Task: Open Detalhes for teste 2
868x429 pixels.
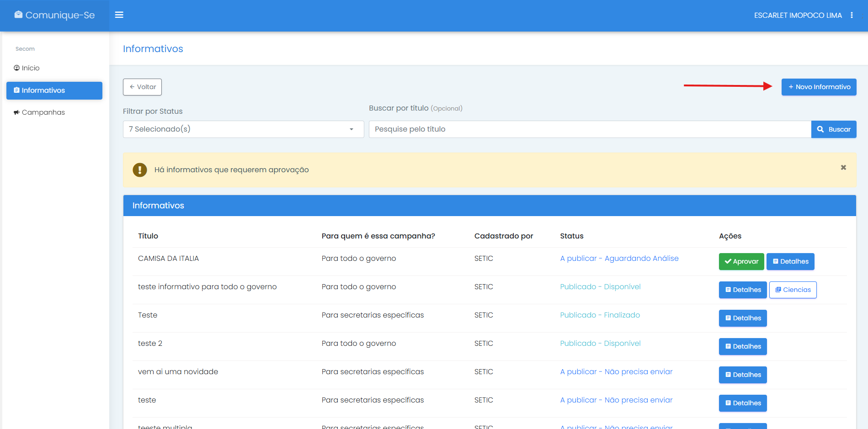Action: (743, 346)
